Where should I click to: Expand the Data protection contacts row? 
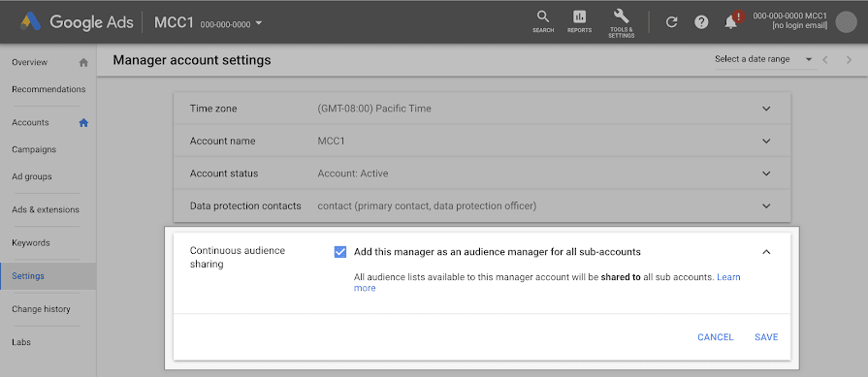click(482, 205)
